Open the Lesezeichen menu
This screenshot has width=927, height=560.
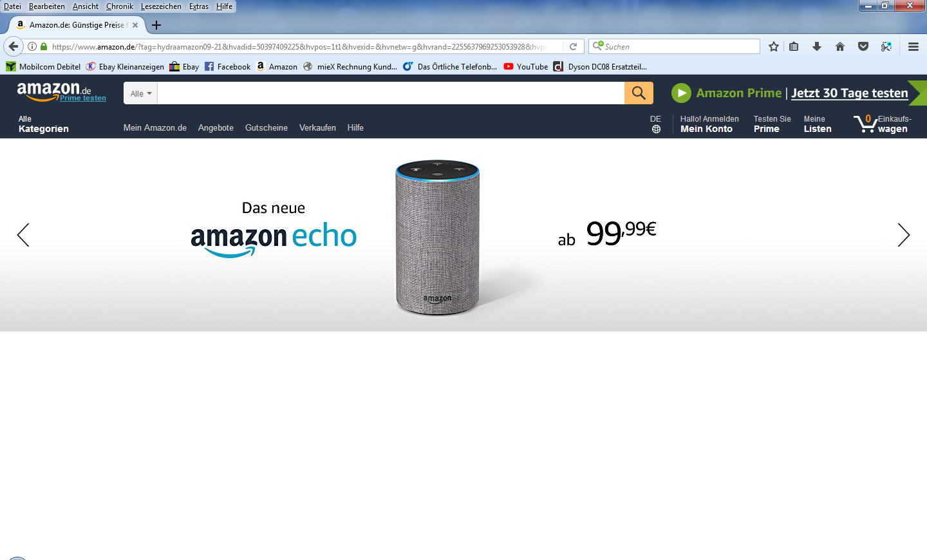(x=161, y=6)
